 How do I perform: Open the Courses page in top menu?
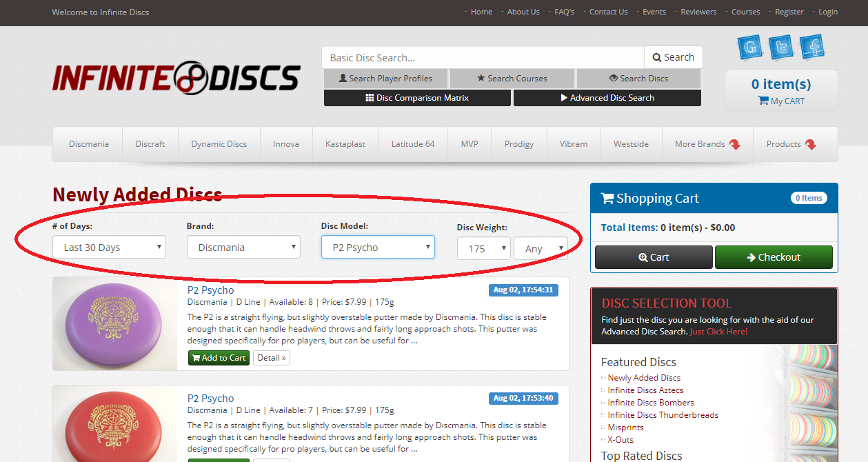(x=746, y=12)
